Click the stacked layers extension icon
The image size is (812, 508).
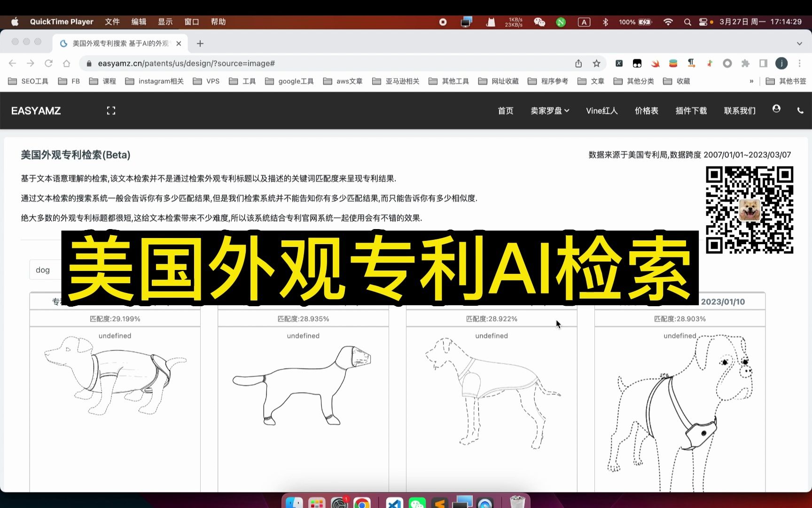(673, 63)
